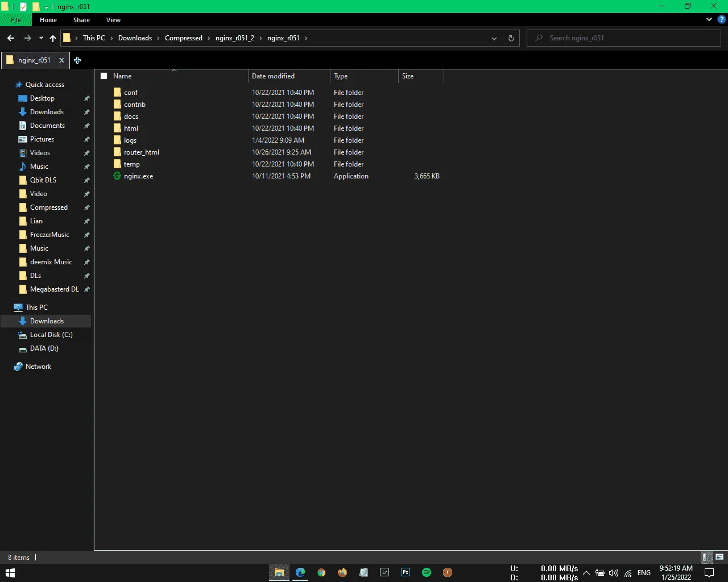728x582 pixels.
Task: Open Videos in Quick access
Action: point(40,153)
